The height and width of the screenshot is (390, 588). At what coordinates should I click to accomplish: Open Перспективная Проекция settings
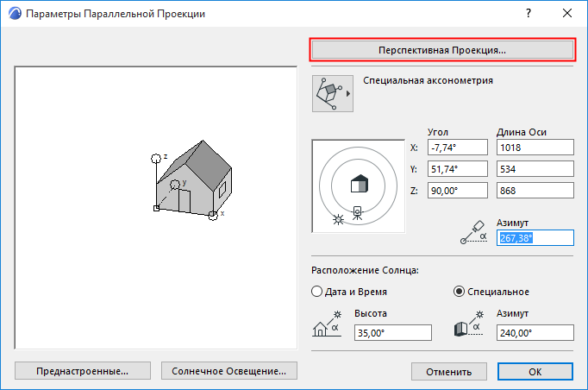(442, 50)
